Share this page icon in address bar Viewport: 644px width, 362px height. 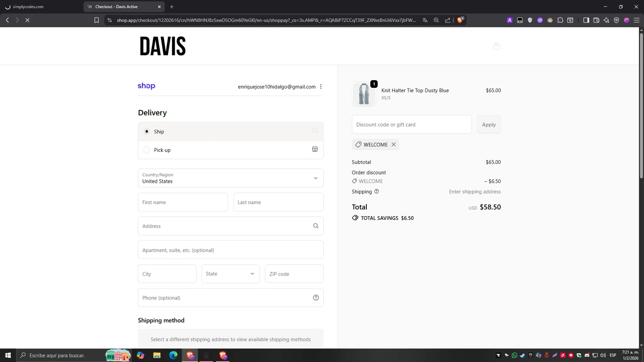click(x=448, y=20)
